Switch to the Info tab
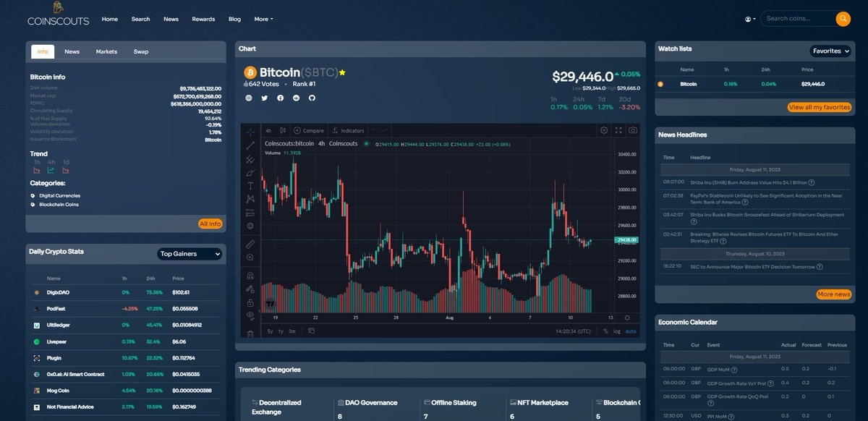The width and height of the screenshot is (868, 421). pyautogui.click(x=43, y=51)
